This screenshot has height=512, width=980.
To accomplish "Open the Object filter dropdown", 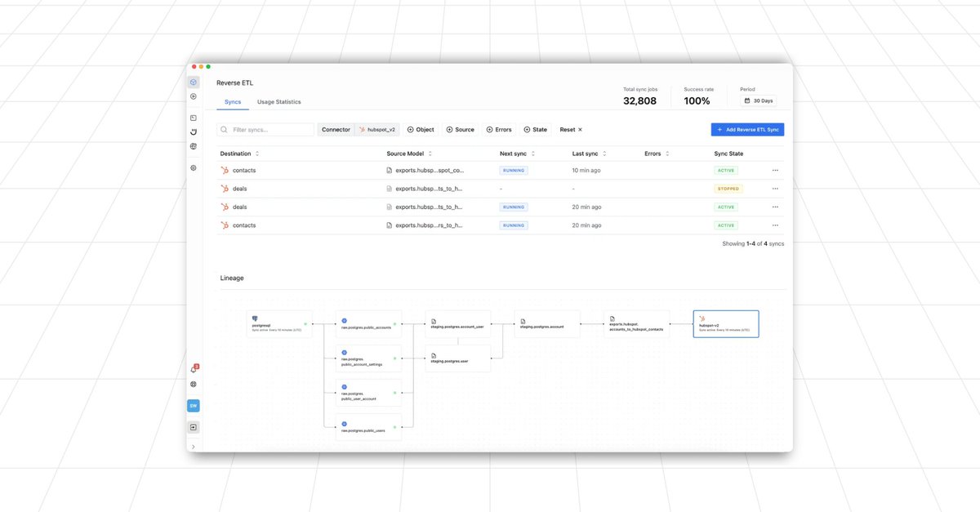I will (421, 129).
